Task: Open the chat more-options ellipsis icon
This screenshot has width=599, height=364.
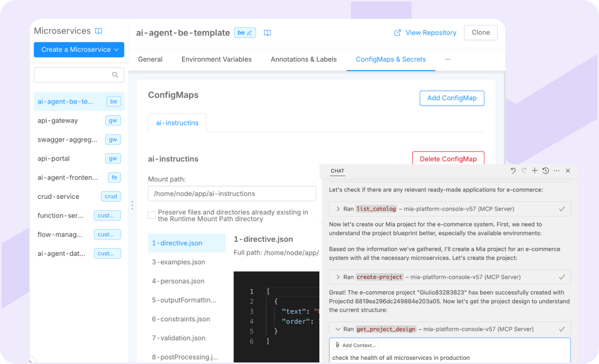Action: click(x=556, y=170)
